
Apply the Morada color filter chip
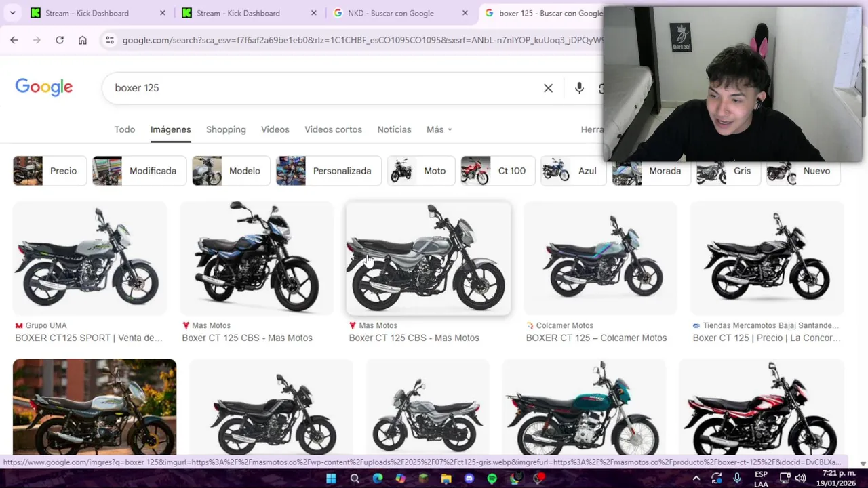point(650,174)
